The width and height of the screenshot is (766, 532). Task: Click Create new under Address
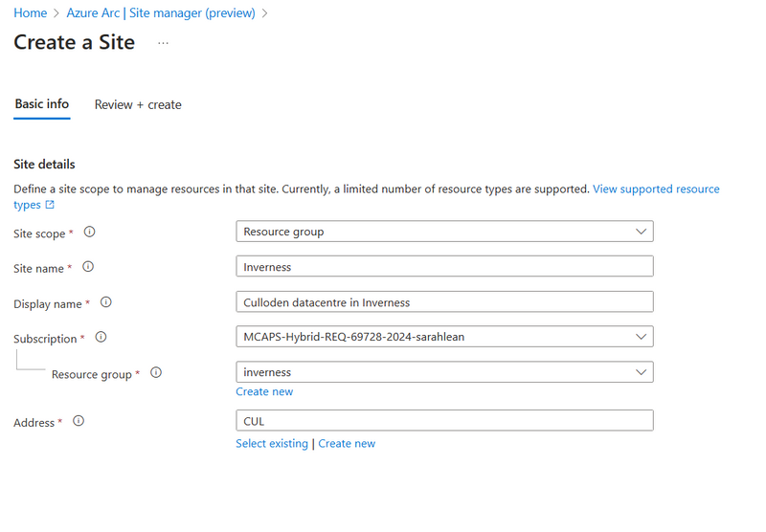(x=347, y=444)
